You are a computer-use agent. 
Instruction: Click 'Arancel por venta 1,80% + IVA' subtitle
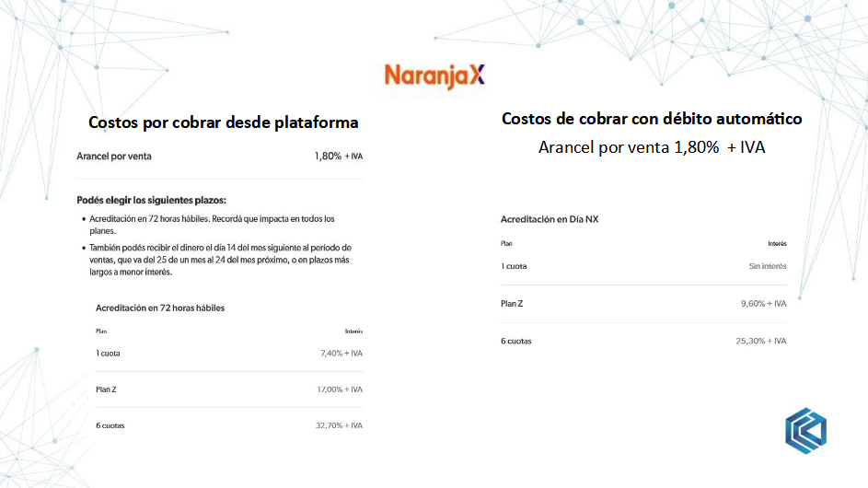tap(652, 147)
